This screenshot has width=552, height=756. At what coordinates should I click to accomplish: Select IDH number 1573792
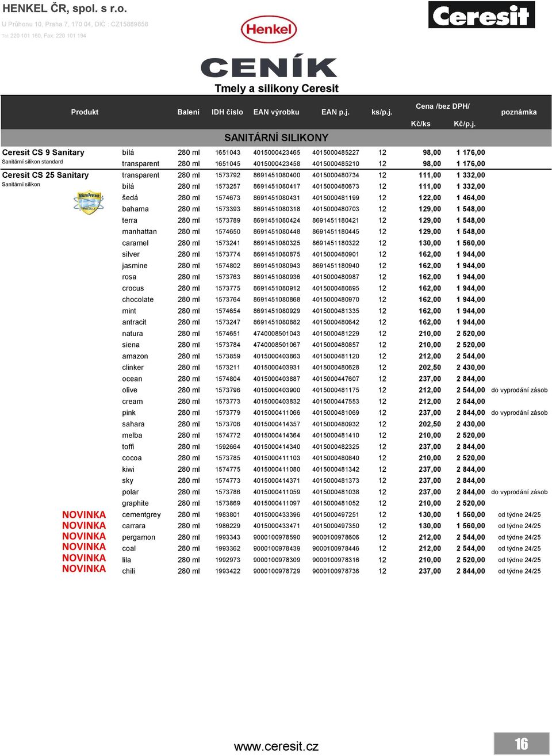click(x=228, y=175)
